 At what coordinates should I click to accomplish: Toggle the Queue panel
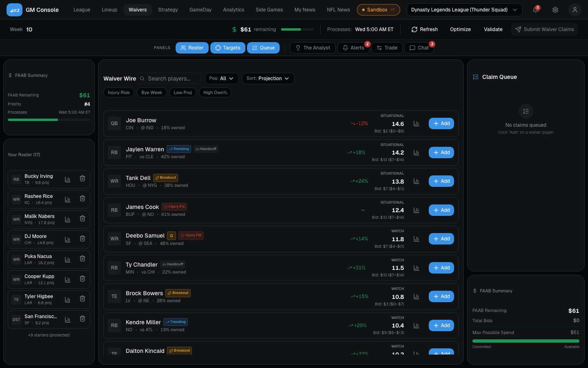(263, 48)
